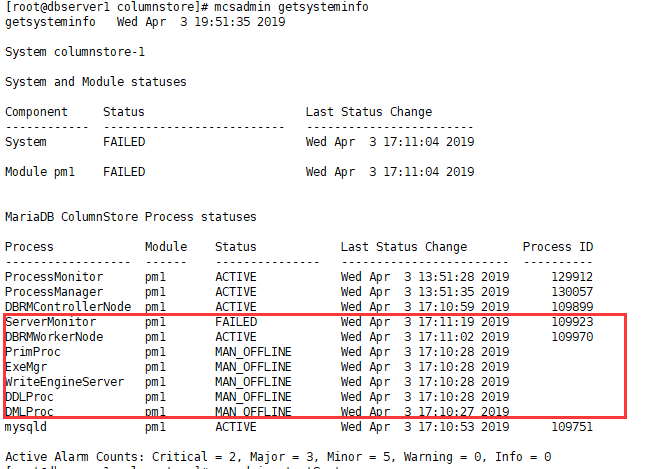Click the 'PrimProc' process name
This screenshot has height=469, width=659.
33,352
